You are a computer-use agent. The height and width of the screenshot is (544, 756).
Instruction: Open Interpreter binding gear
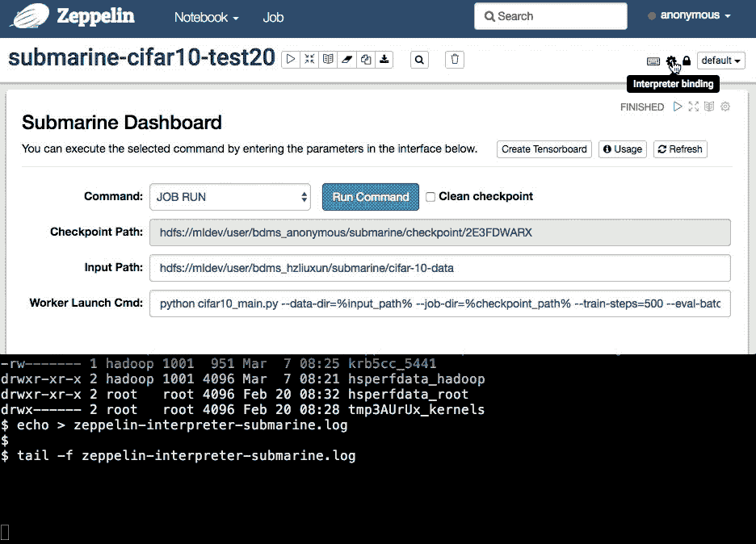coord(671,61)
